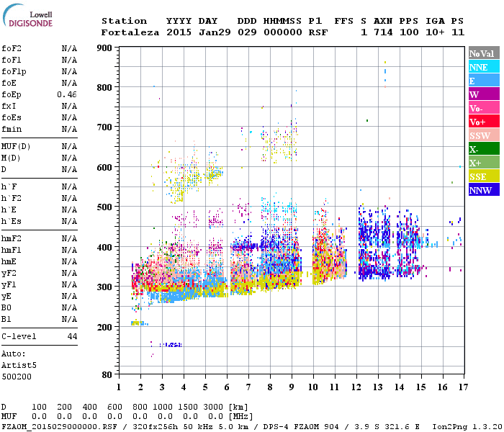Click the 500200 version number

click(x=17, y=377)
